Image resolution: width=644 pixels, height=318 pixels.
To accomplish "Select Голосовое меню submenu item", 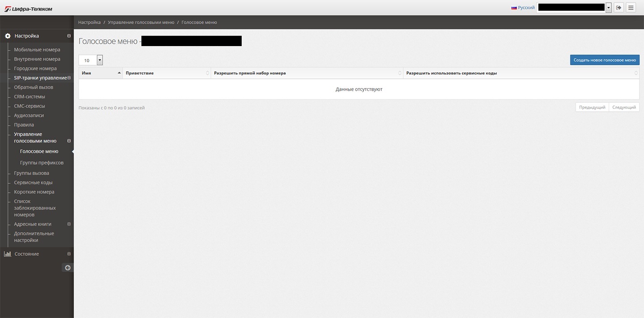I will pos(39,151).
